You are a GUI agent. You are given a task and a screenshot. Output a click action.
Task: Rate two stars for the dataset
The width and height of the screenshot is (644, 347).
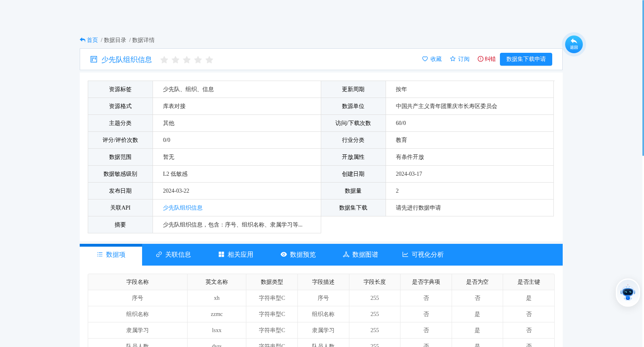point(175,60)
